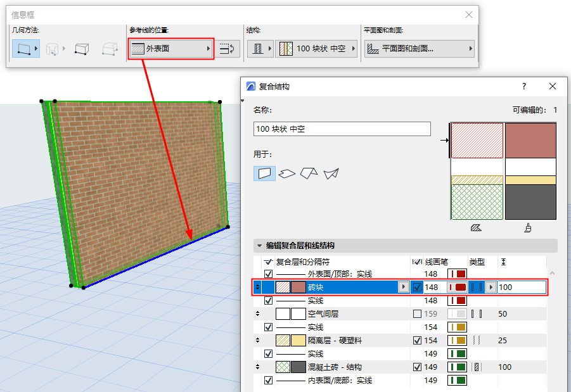Viewport: 571px width, 392px height.
Task: Select the polygon wall geometry method icon
Action: [110, 49]
